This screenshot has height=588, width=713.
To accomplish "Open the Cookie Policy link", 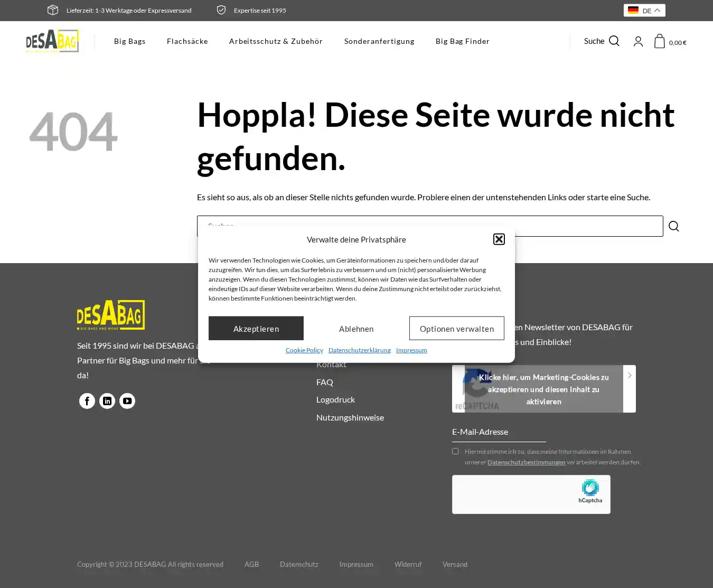I will [304, 350].
